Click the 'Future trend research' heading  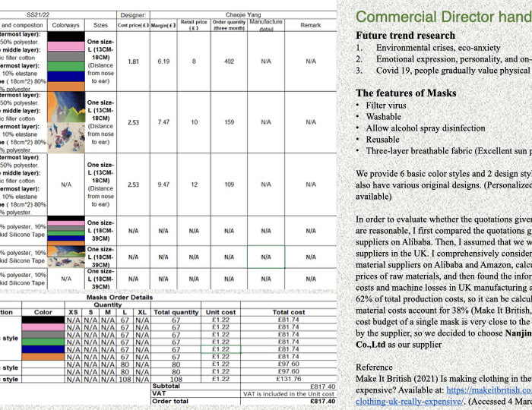[405, 35]
